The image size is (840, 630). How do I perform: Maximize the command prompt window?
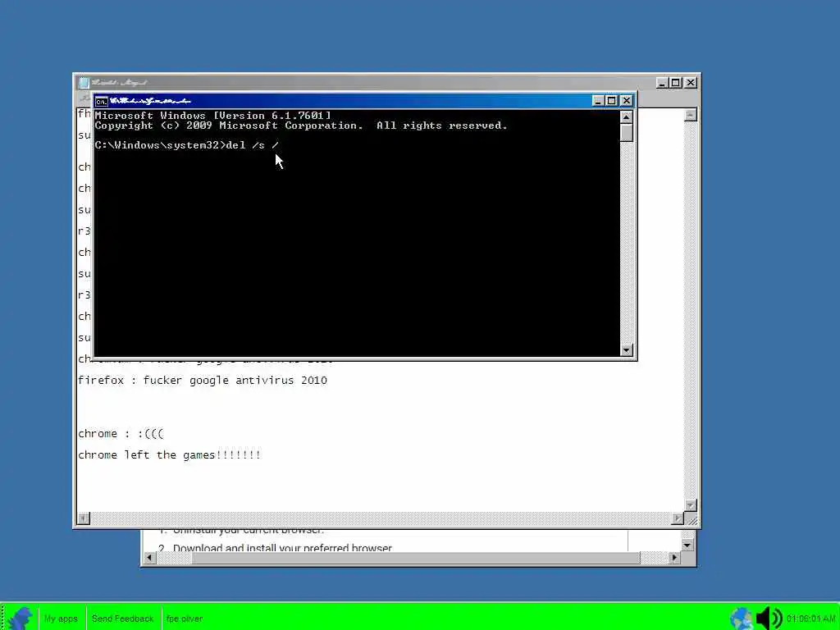pyautogui.click(x=612, y=101)
